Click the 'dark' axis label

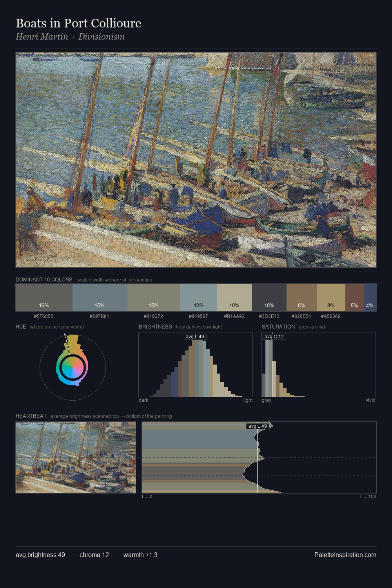click(143, 400)
